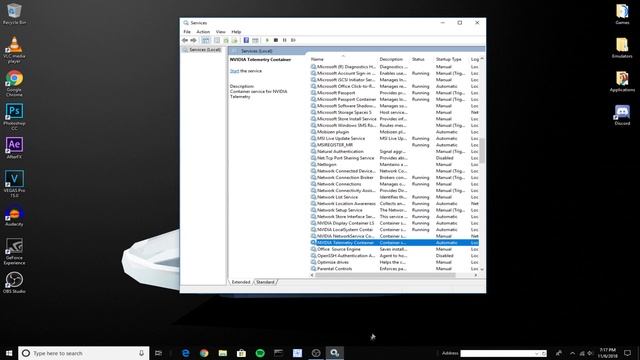Image resolution: width=640 pixels, height=360 pixels.
Task: Open the GeForce Experience desktop shortcut
Action: [x=14, y=251]
